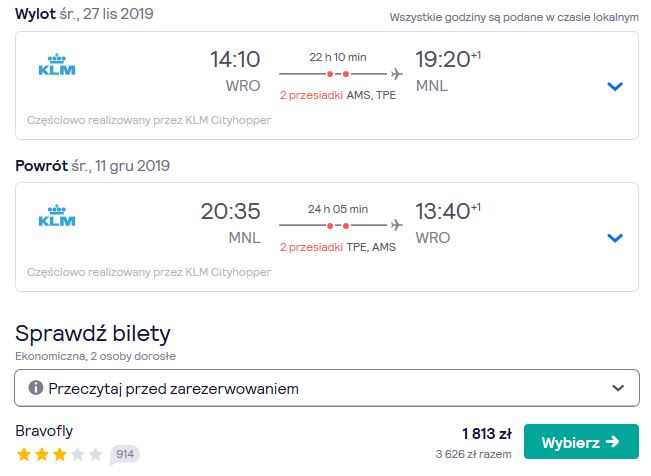Click stopover dots on outbound route line

coord(338,74)
